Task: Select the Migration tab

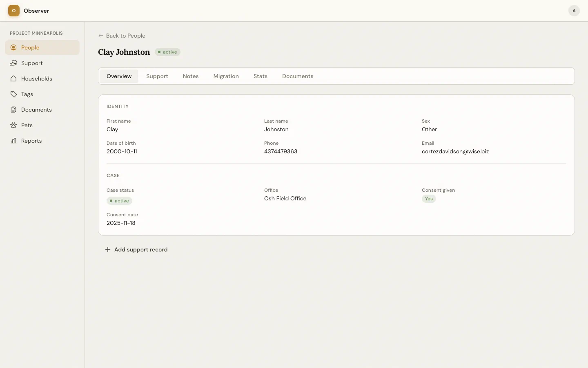Action: 226,76
